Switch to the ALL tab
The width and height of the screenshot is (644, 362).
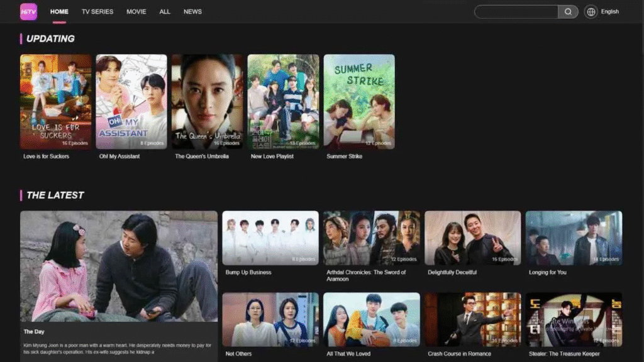(165, 11)
